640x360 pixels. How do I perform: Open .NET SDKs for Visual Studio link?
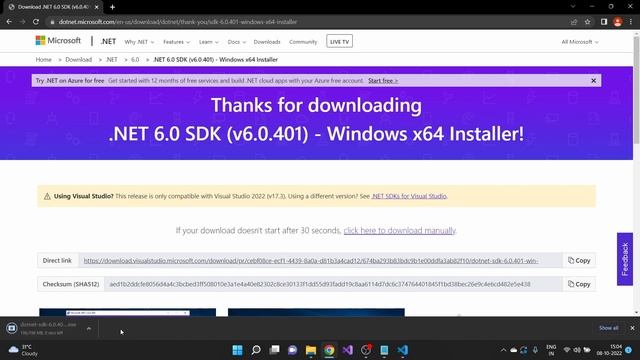tap(409, 196)
